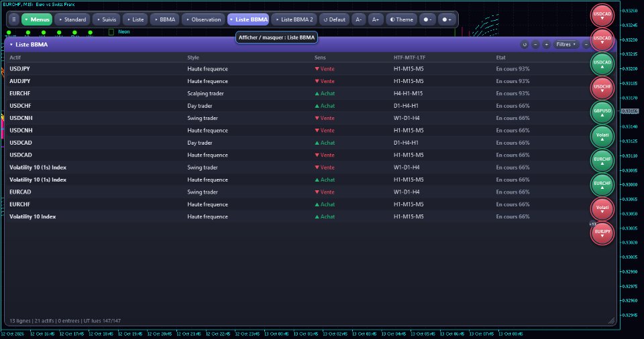Open the Filtres dropdown

[x=566, y=44]
